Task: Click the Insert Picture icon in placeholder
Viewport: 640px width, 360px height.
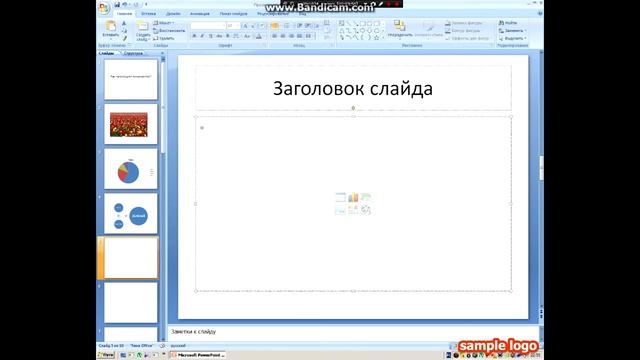Action: point(340,210)
